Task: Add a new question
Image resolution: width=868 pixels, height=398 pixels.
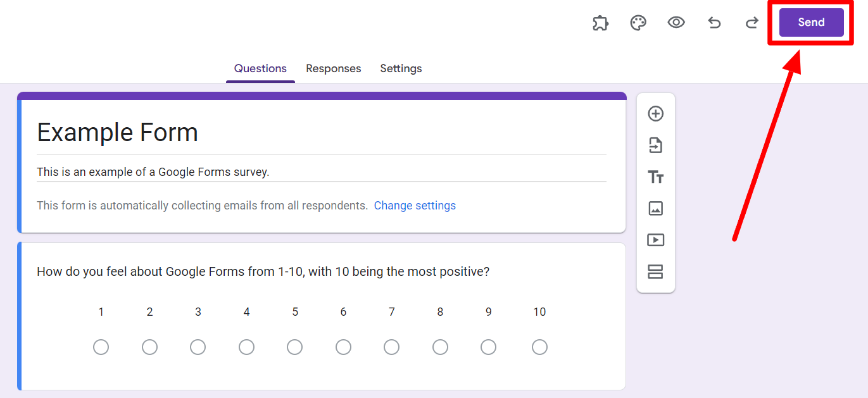Action: click(656, 114)
